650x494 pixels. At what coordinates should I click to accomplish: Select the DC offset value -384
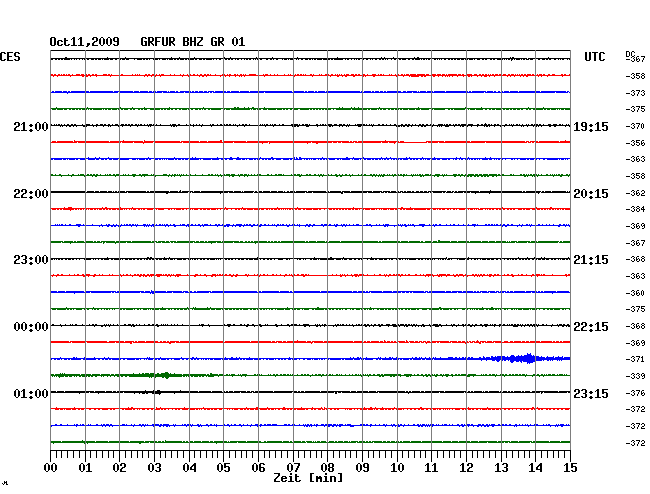pyautogui.click(x=635, y=209)
